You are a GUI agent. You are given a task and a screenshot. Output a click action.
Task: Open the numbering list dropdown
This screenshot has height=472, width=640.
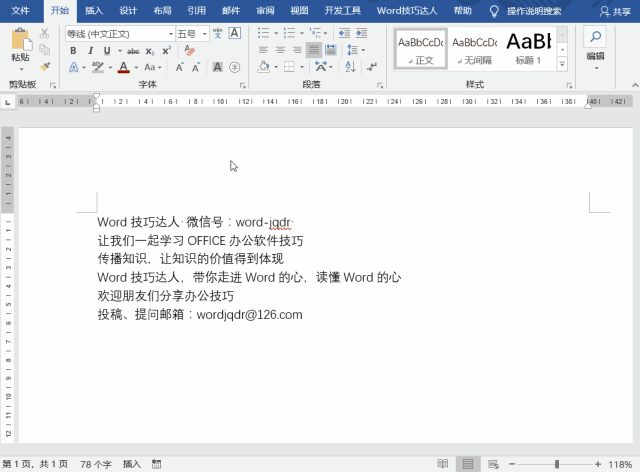click(x=302, y=33)
